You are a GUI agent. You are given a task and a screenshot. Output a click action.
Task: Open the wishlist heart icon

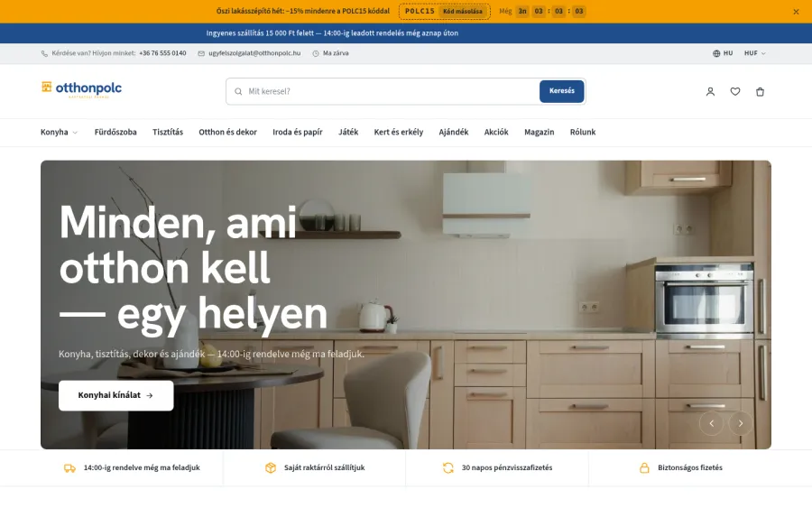(735, 92)
